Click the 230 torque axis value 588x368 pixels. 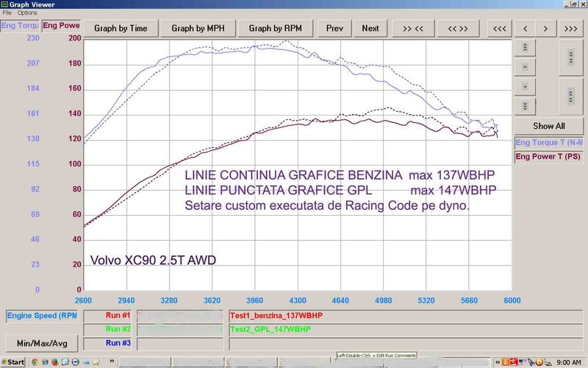[x=33, y=38]
